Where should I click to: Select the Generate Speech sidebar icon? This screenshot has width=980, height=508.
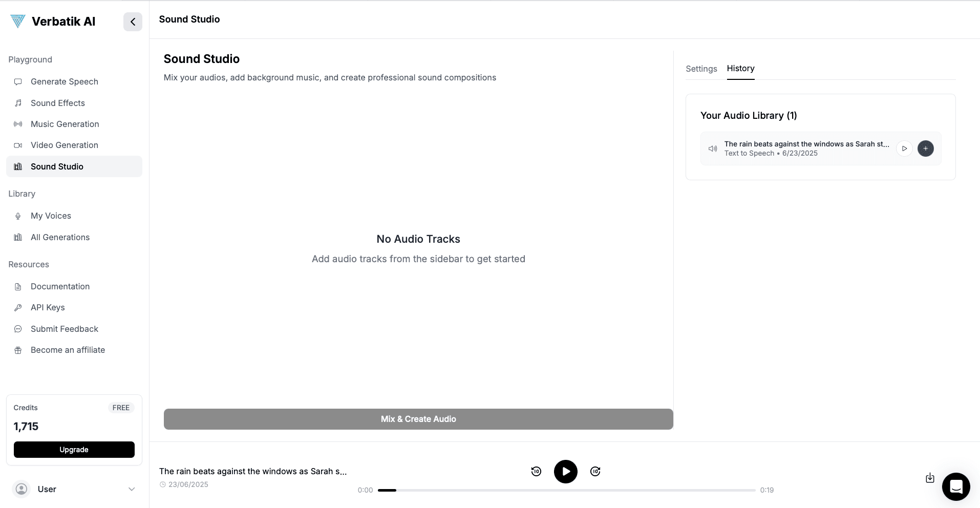click(x=18, y=81)
